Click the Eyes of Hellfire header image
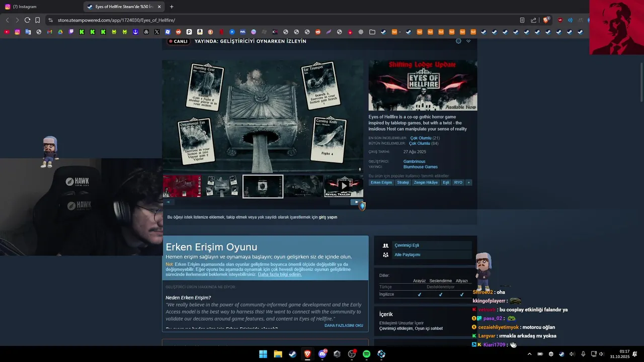This screenshot has height=362, width=644. click(423, 85)
